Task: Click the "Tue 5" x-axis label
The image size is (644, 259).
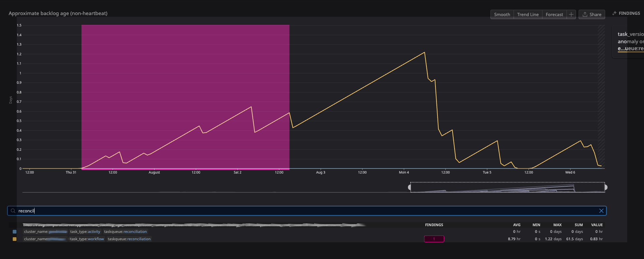Action: tap(487, 172)
